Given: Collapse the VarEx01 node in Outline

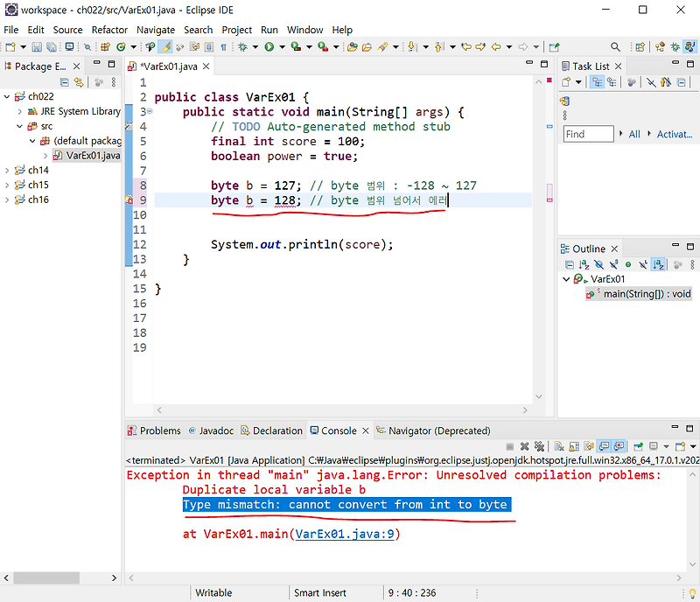Looking at the screenshot, I should 566,279.
